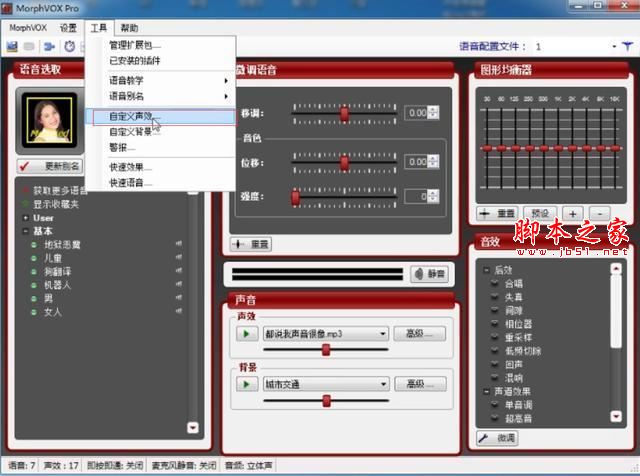Enable the 合唱 effect toggle
Viewport: 640px width, 476px height.
pyautogui.click(x=495, y=283)
